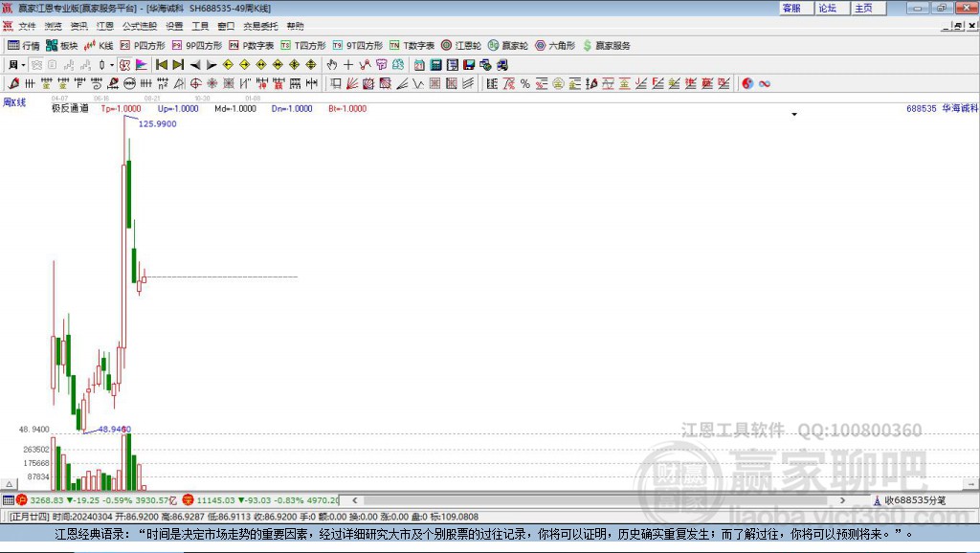The height and width of the screenshot is (553, 980).
Task: Open the 板块 sector view
Action: pos(61,46)
